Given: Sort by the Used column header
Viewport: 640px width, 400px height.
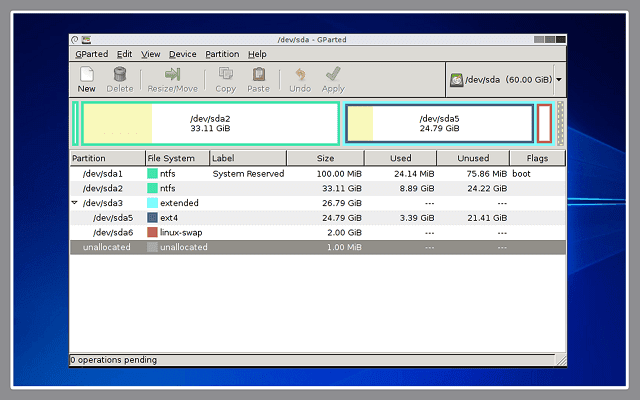Looking at the screenshot, I should click(400, 158).
